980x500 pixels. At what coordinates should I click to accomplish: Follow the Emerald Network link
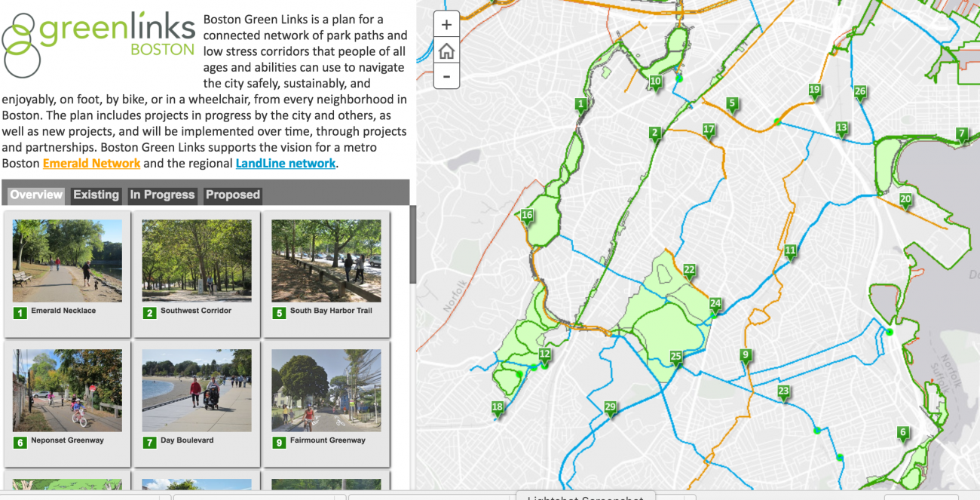pyautogui.click(x=92, y=164)
